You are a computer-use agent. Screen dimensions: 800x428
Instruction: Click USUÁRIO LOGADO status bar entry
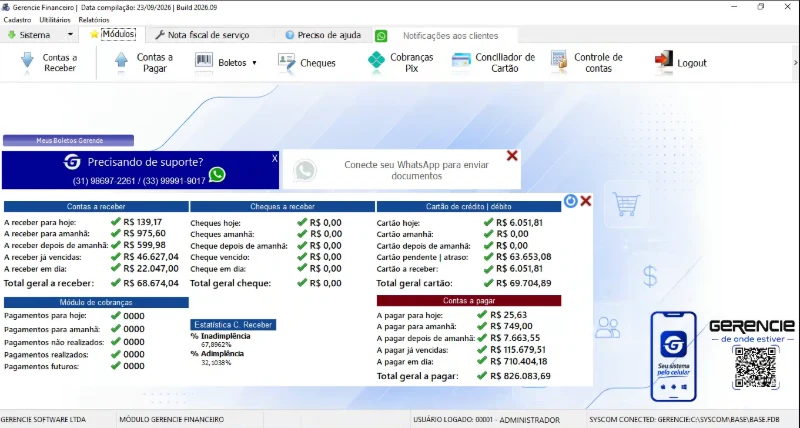pos(486,420)
